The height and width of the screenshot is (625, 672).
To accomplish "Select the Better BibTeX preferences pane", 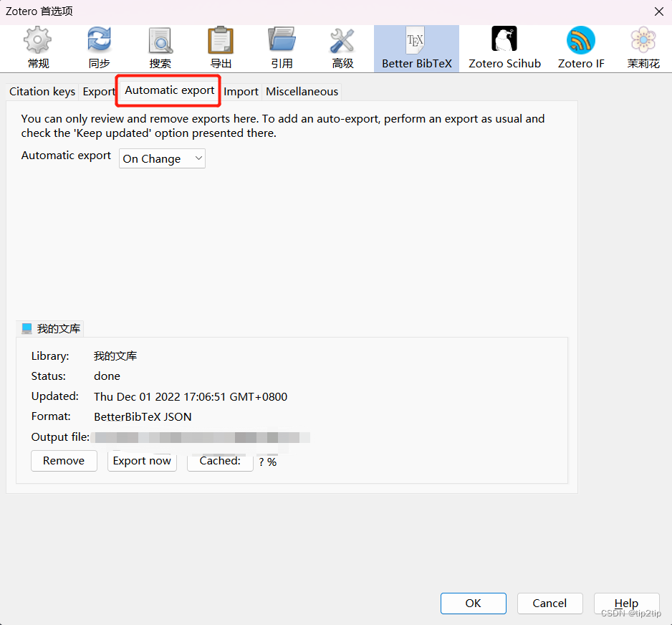I will (x=416, y=48).
